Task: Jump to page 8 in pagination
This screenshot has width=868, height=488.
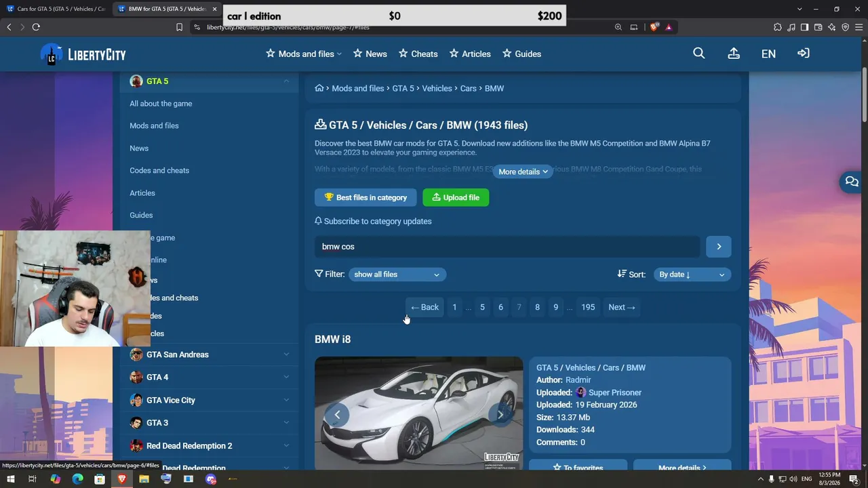Action: tap(537, 308)
